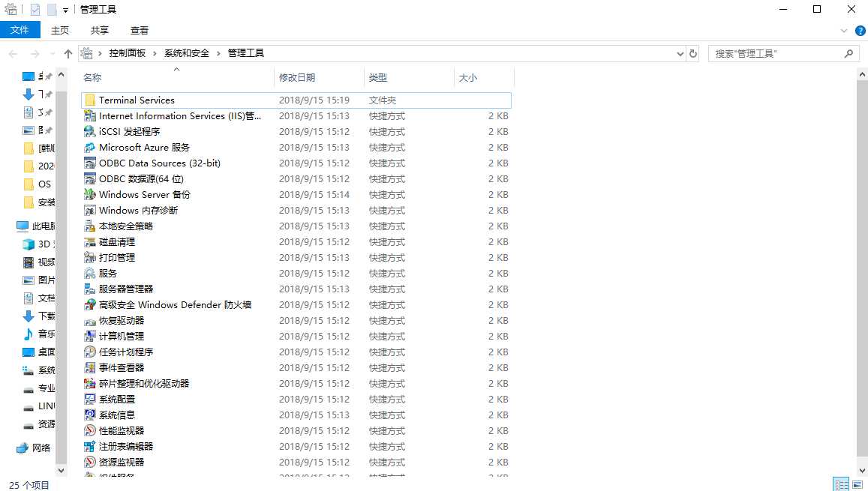Screen dimensions: 868x491
Task: Select the OS folder in navigation pane
Action: 38,184
